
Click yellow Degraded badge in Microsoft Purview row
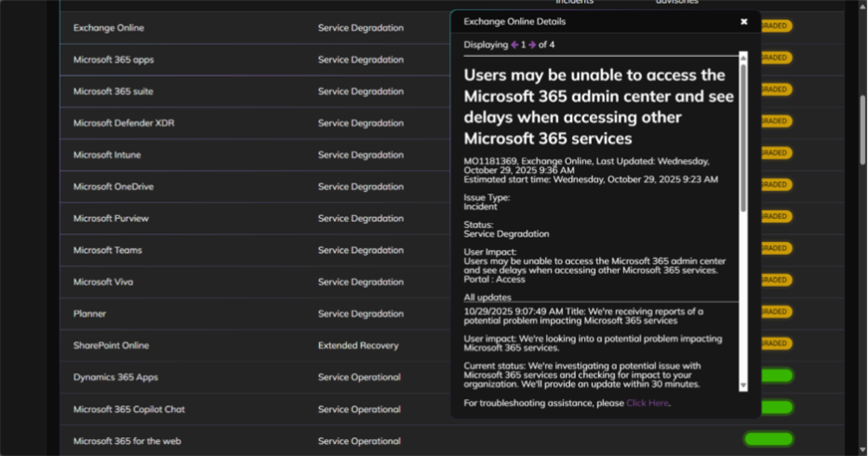click(776, 217)
